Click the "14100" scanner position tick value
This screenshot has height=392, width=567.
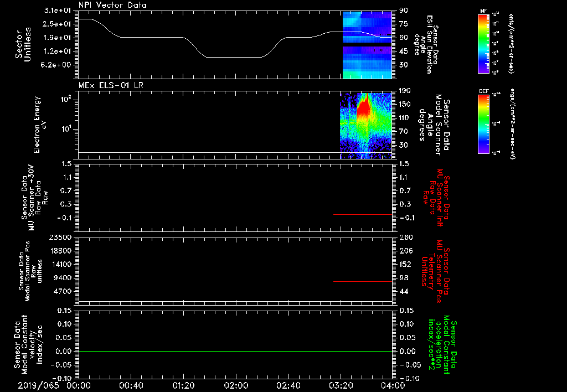60,264
